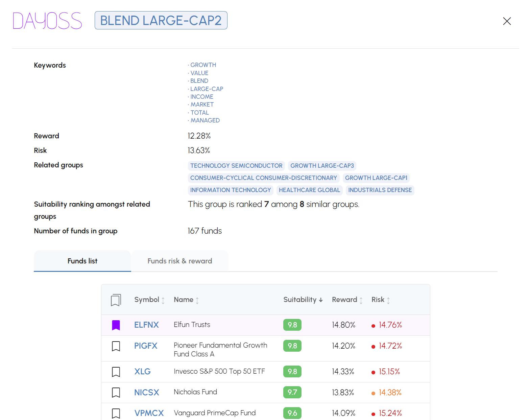529x420 pixels.
Task: Toggle the bookmark-all icon in table header
Action: [116, 300]
